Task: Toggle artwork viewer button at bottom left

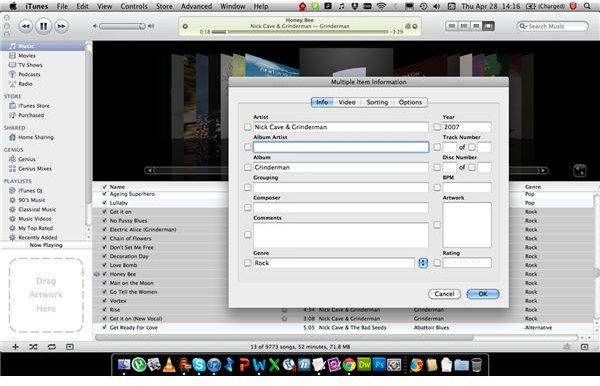Action: pyautogui.click(x=70, y=347)
